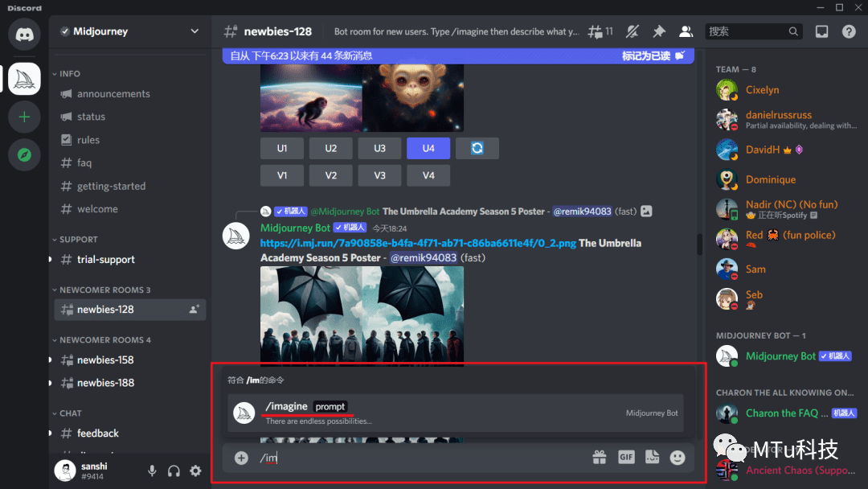Viewport: 868px width, 489px height.
Task: Click the U4 upscale button
Action: 428,149
